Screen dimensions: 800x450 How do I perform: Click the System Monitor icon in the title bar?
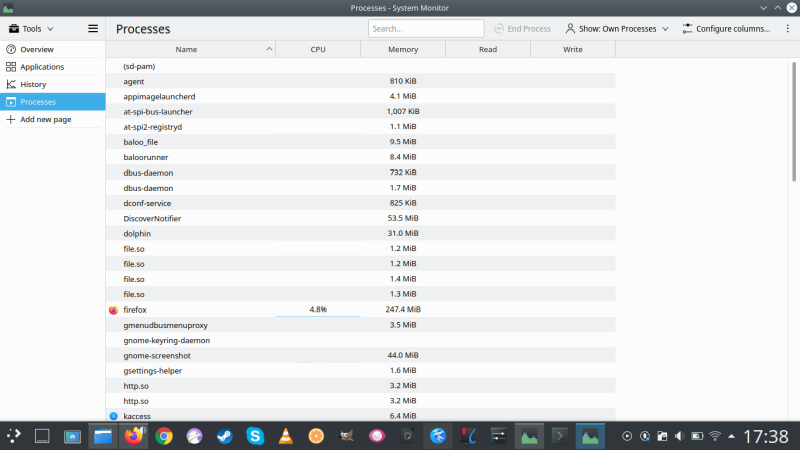(8, 8)
